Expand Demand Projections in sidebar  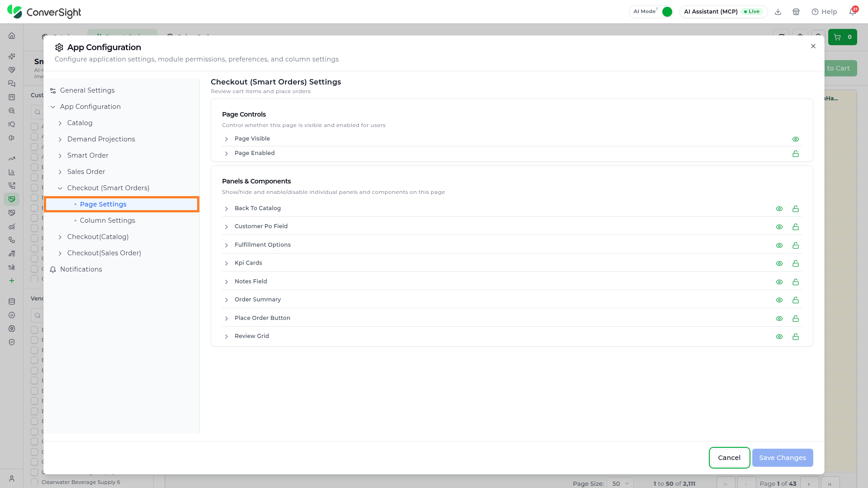coord(60,140)
